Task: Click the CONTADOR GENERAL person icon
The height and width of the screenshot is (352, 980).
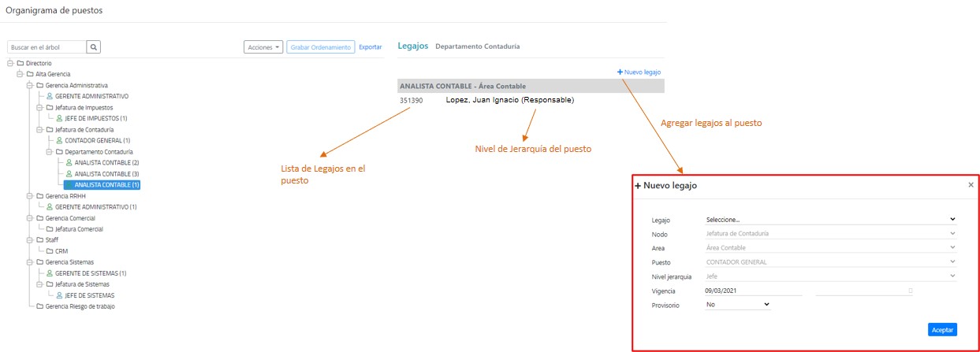Action: point(59,140)
